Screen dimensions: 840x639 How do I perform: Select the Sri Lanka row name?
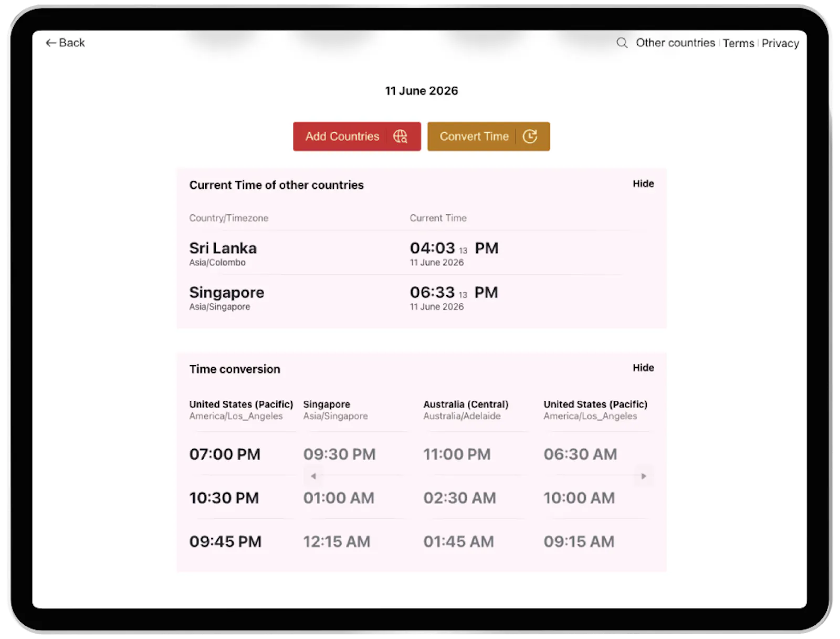[223, 248]
